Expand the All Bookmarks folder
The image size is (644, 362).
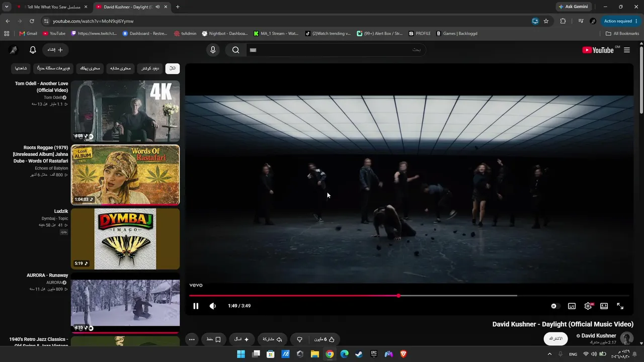coord(622,34)
